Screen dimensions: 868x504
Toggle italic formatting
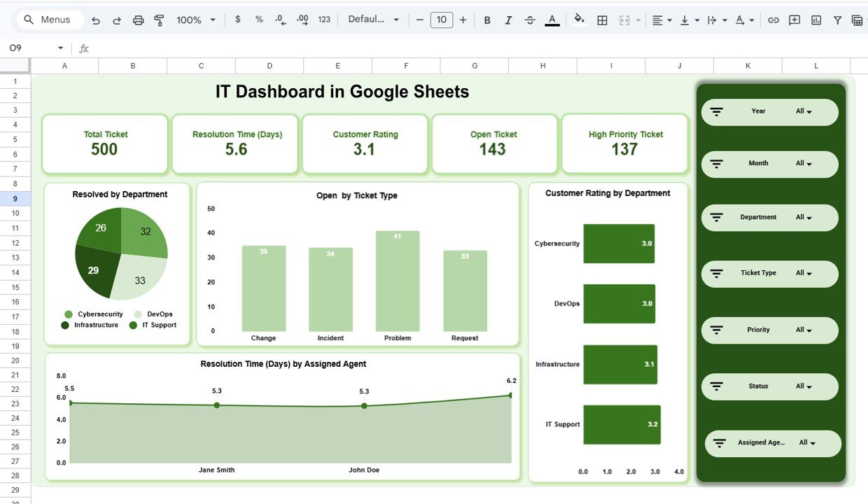coord(508,20)
